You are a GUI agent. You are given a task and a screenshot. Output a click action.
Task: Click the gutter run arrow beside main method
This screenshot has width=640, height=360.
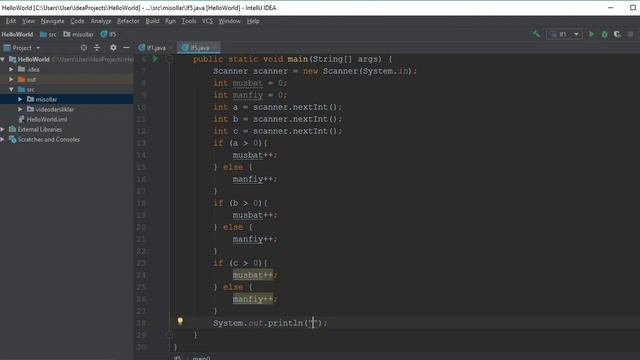(x=155, y=59)
